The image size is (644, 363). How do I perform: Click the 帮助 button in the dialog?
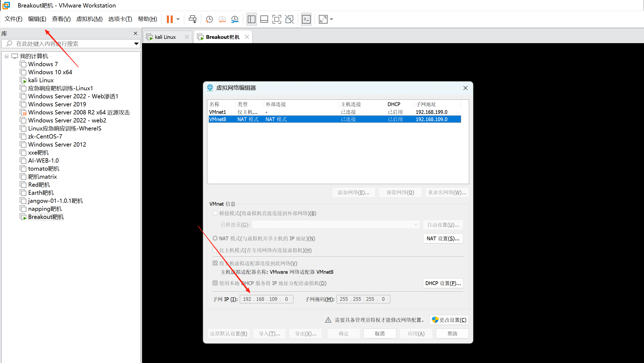pos(452,334)
